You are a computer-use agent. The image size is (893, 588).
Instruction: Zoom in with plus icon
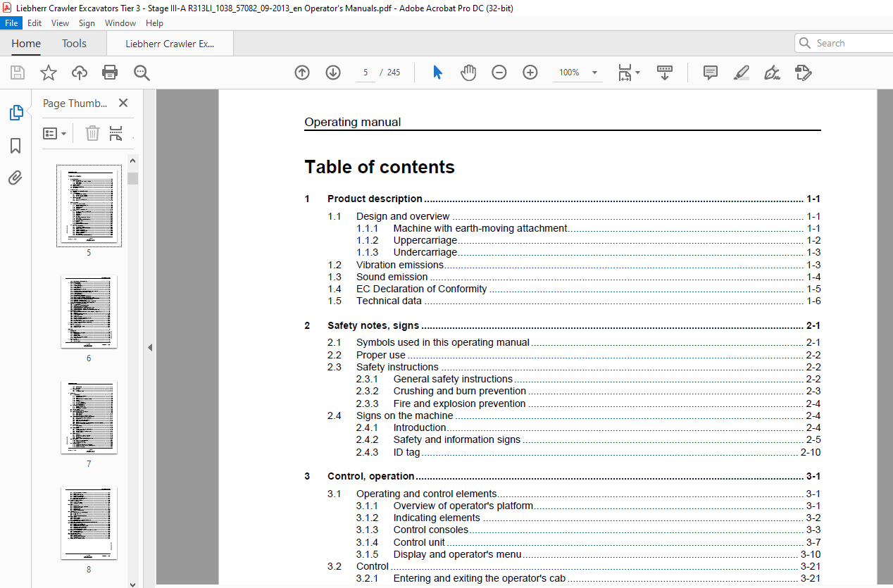pyautogui.click(x=530, y=73)
